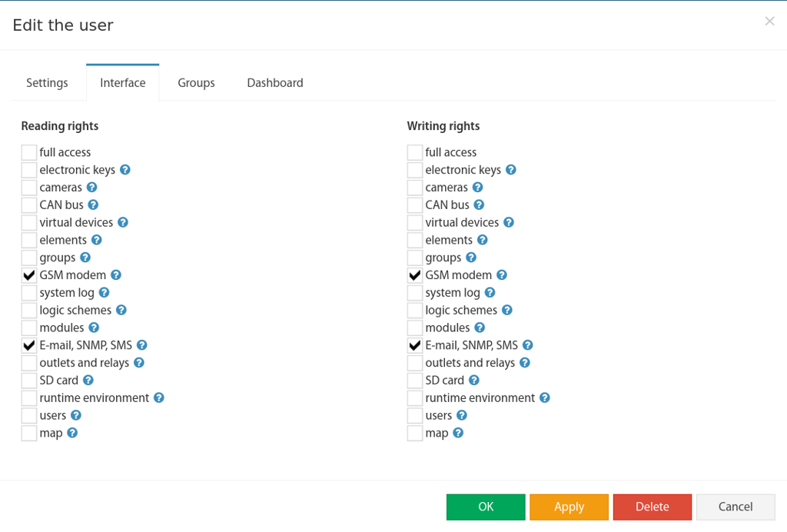This screenshot has height=532, width=787.
Task: Open help icon for electronic keys reading rights
Action: (x=125, y=170)
